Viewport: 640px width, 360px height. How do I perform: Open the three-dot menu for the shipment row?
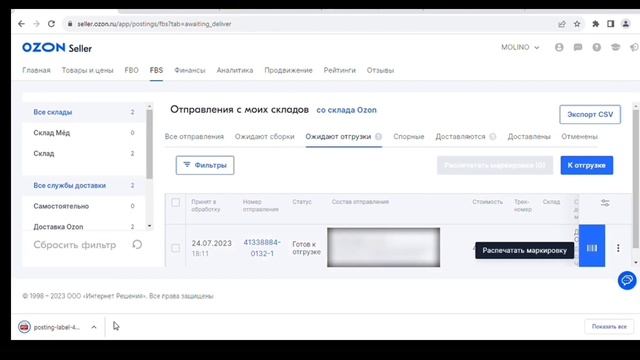(x=618, y=248)
